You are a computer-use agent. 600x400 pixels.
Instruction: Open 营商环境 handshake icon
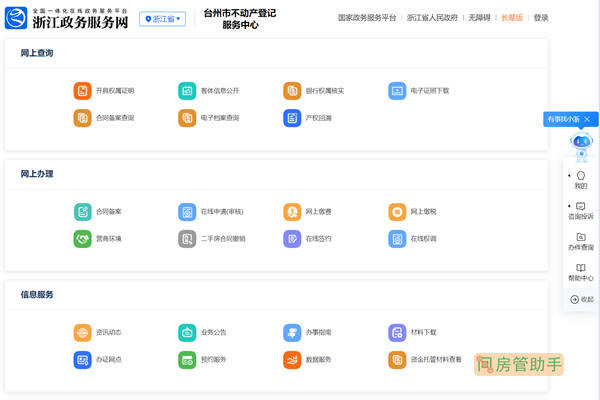pos(82,239)
